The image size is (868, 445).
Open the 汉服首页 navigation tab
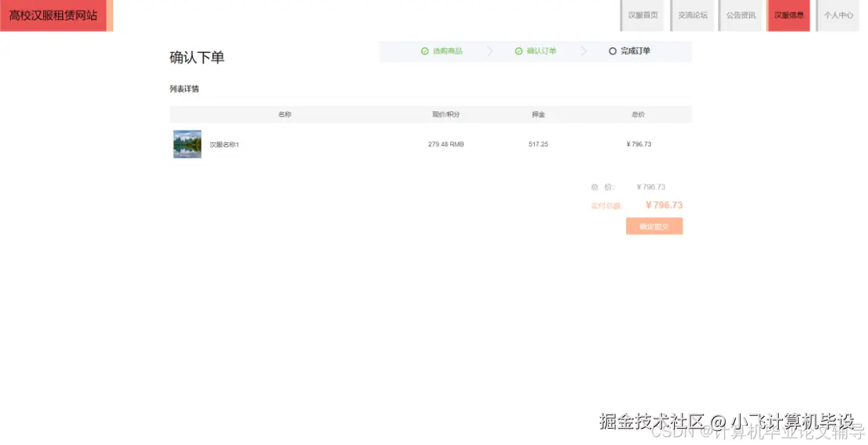click(642, 16)
